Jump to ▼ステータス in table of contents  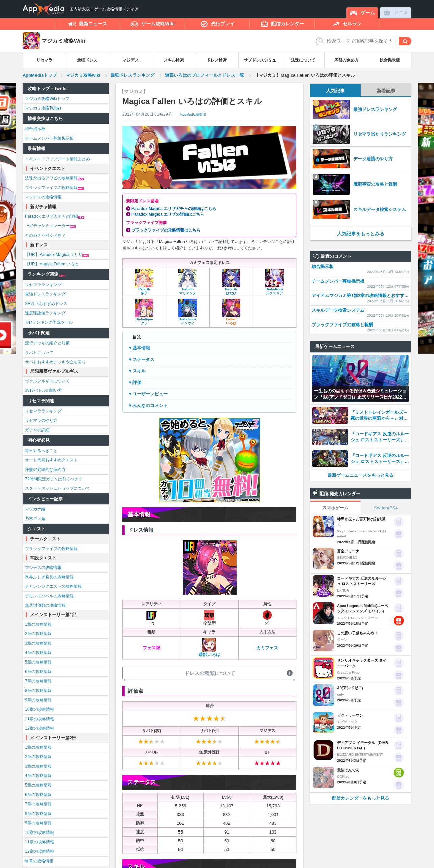pos(141,359)
